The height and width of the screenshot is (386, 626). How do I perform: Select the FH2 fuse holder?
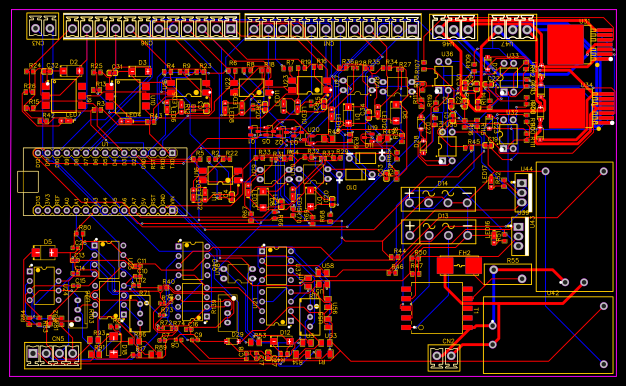coord(460,266)
